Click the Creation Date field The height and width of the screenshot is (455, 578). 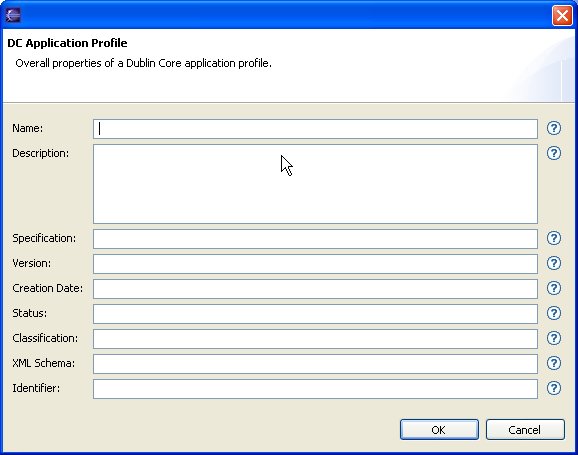click(315, 289)
